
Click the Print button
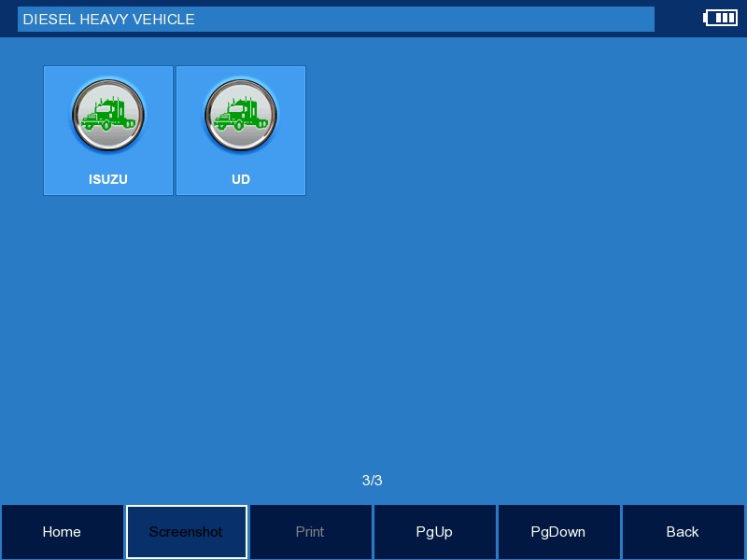pyautogui.click(x=311, y=531)
